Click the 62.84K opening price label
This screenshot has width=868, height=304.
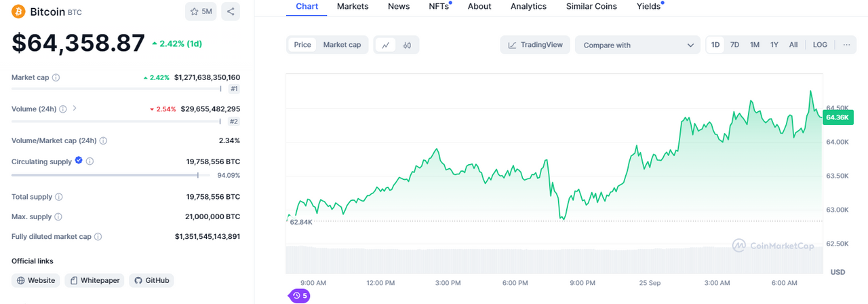pyautogui.click(x=300, y=222)
